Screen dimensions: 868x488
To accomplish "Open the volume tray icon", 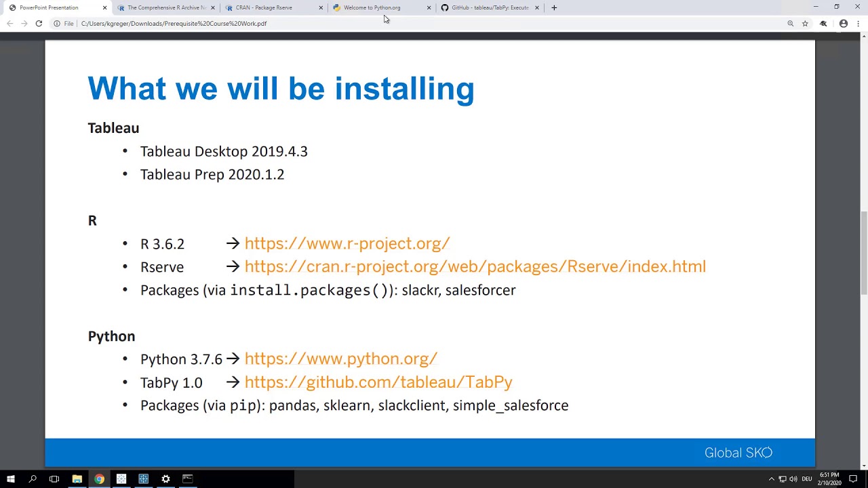I will [x=793, y=479].
